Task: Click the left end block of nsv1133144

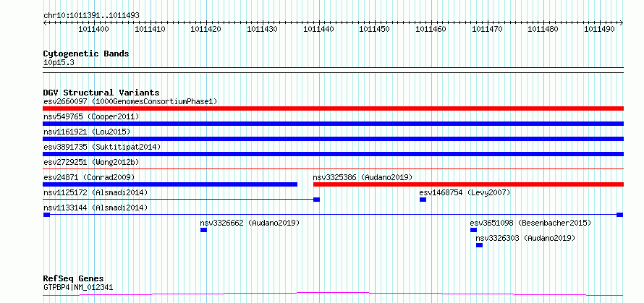Action: pyautogui.click(x=46, y=215)
